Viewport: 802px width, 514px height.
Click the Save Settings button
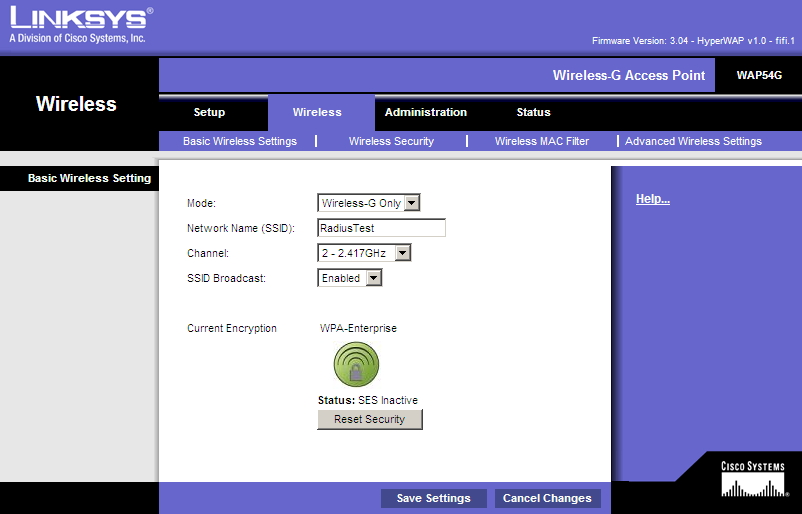(x=433, y=498)
